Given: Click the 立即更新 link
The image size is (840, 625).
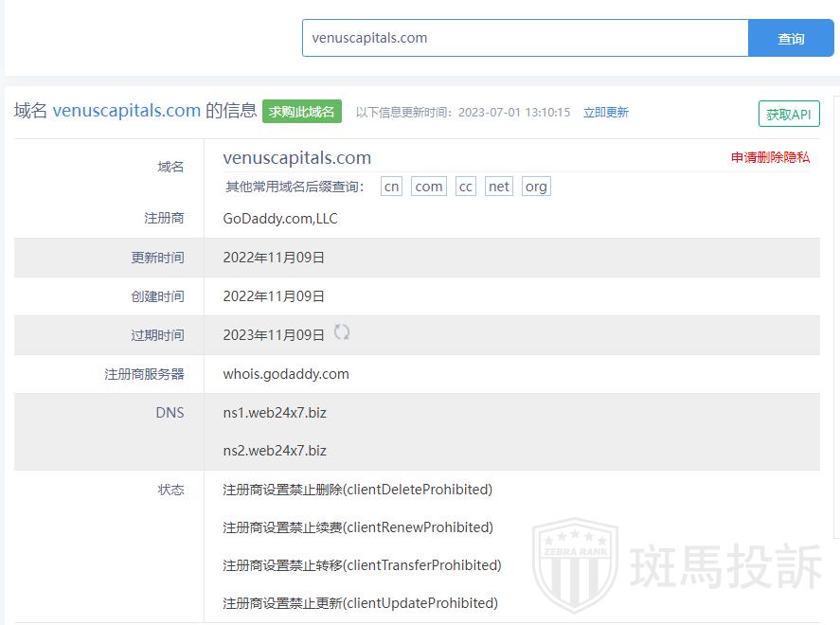Looking at the screenshot, I should pos(606,113).
